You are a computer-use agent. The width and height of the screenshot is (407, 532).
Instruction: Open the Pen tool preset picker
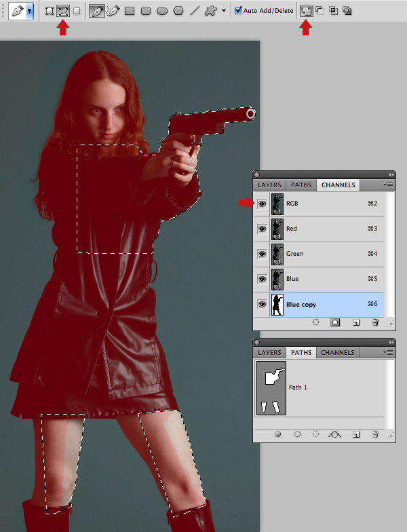(30, 11)
